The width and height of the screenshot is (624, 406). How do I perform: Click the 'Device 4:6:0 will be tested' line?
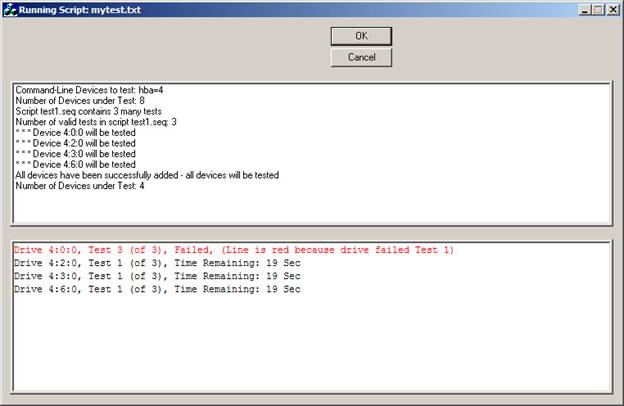75,164
